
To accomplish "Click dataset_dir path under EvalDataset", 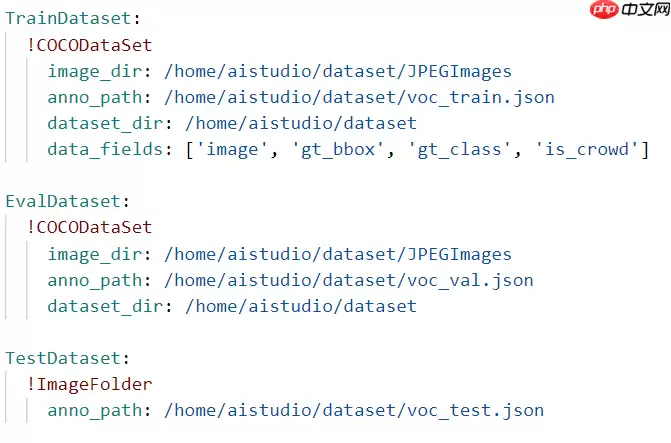I will pos(290,306).
